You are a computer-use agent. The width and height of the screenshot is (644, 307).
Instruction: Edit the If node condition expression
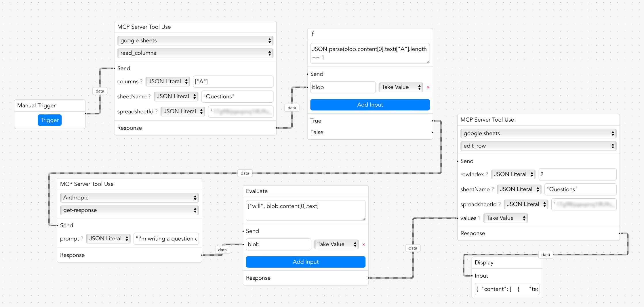click(x=370, y=53)
